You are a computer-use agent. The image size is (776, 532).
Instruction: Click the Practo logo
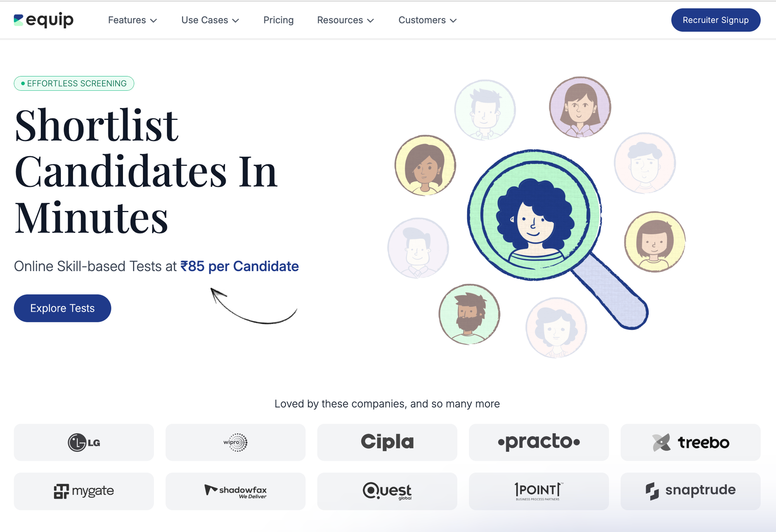539,442
